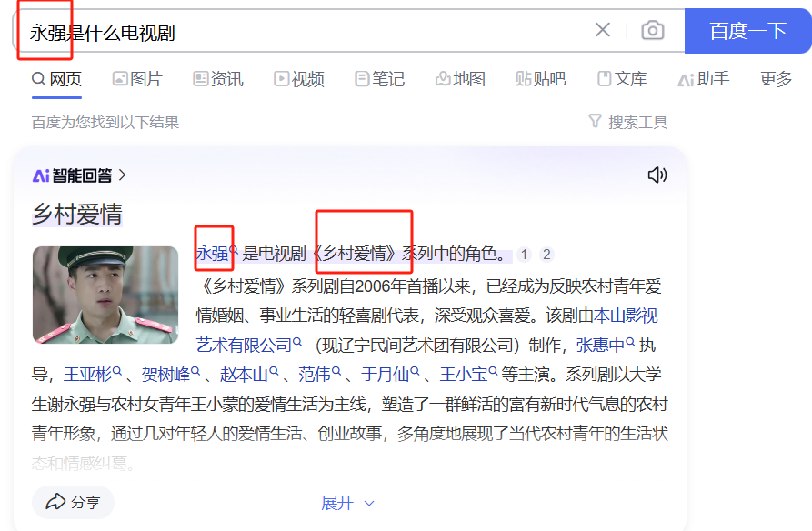
Task: Click 百度为您找到以下结果 text
Action: [x=105, y=122]
